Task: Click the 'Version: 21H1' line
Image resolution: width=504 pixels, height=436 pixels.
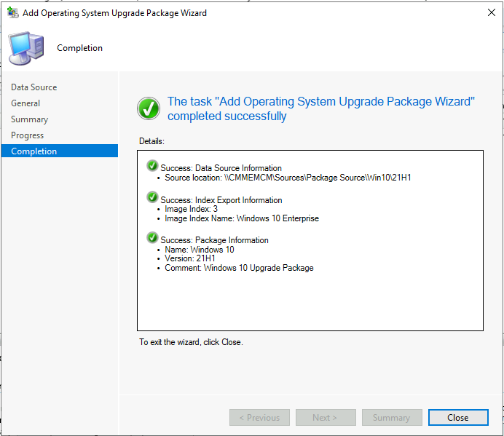Action: point(189,258)
